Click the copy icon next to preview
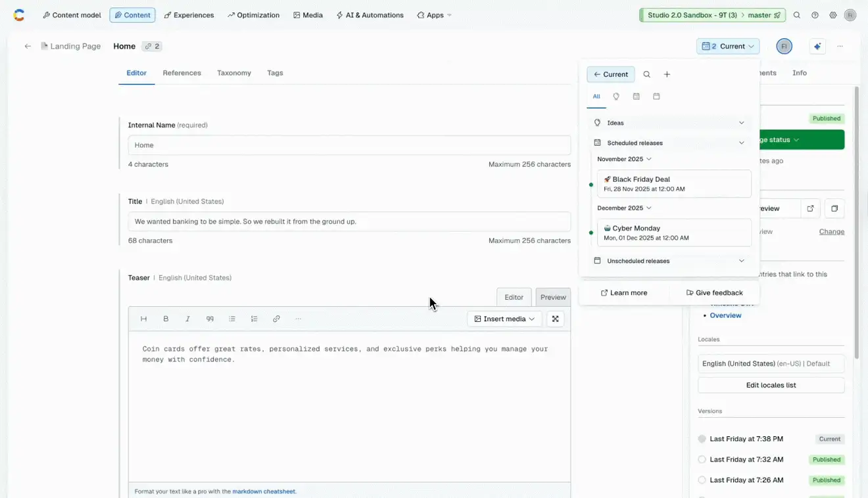 834,208
